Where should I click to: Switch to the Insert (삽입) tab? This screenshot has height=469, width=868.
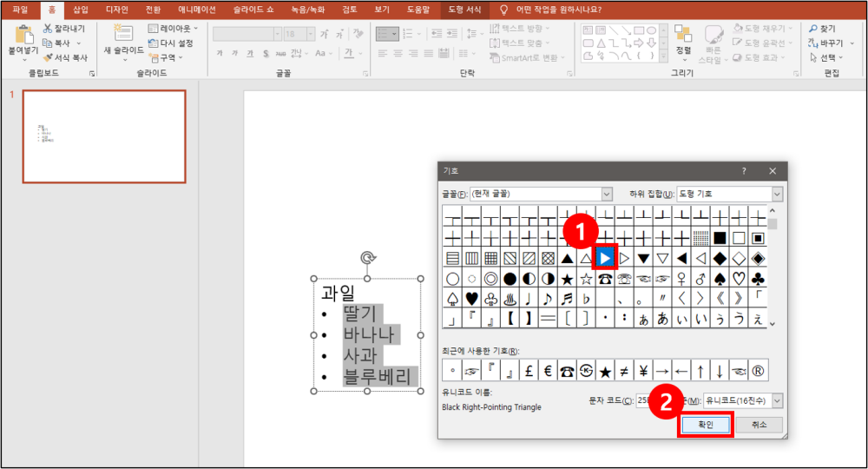click(81, 10)
